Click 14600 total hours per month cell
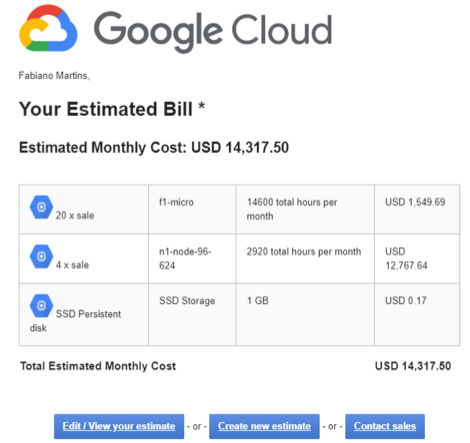470x443 pixels. click(x=305, y=209)
